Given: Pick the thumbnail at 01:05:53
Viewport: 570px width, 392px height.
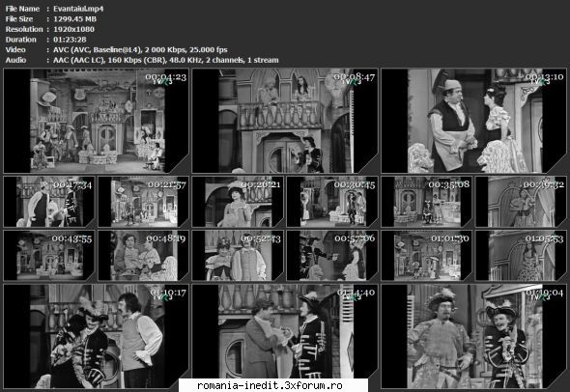Looking at the screenshot, I should [521, 256].
